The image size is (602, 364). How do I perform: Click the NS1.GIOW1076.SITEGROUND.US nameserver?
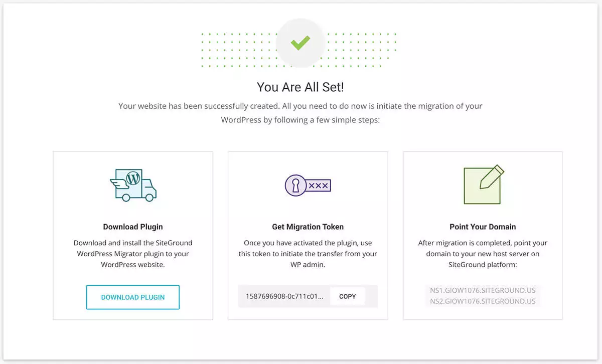pyautogui.click(x=483, y=290)
